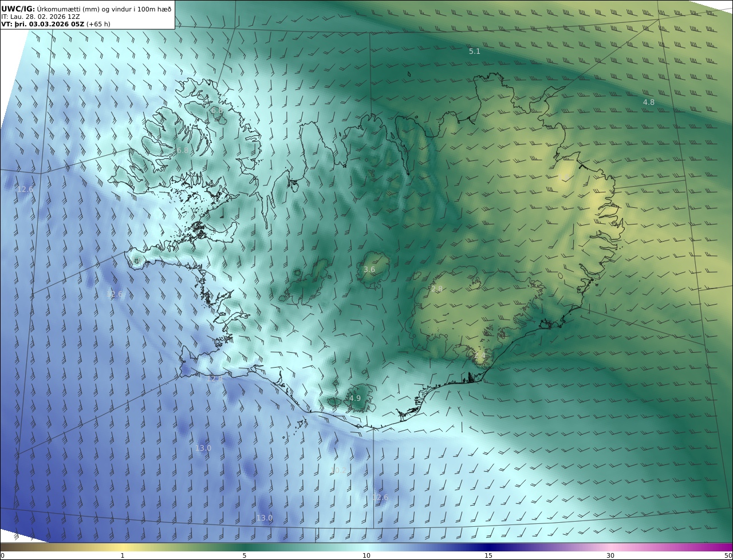Click the 4.9 value on the southern glacier
Viewport: 733px width, 560px height.
(354, 399)
